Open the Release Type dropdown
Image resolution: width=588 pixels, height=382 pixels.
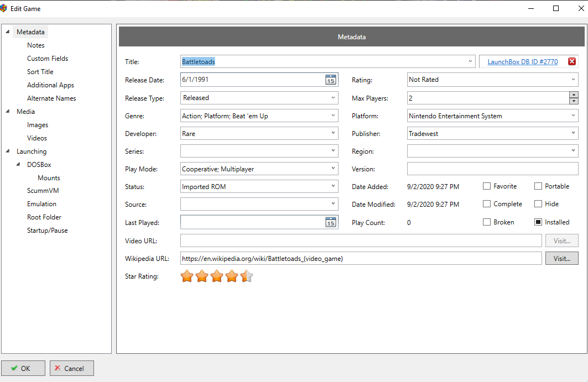pyautogui.click(x=333, y=98)
